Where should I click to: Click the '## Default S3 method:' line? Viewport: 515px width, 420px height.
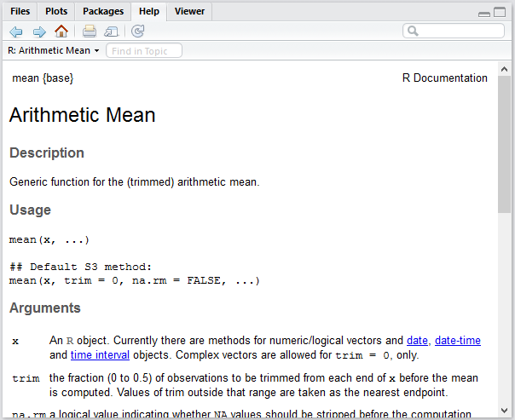[80, 267]
